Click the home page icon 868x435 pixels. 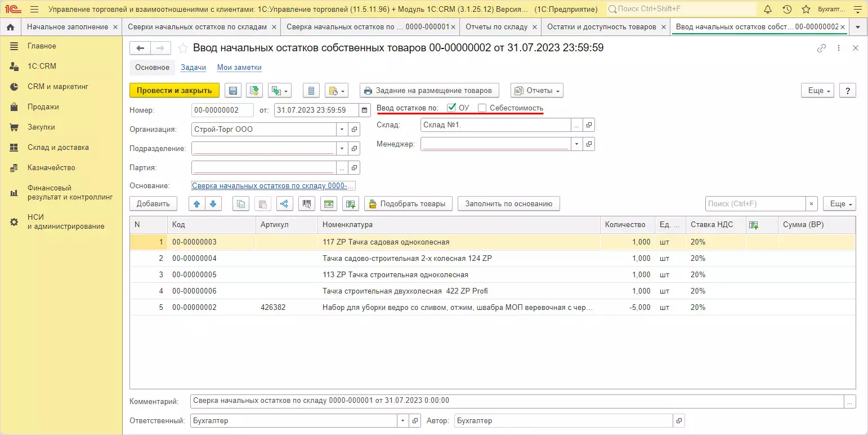[10, 27]
